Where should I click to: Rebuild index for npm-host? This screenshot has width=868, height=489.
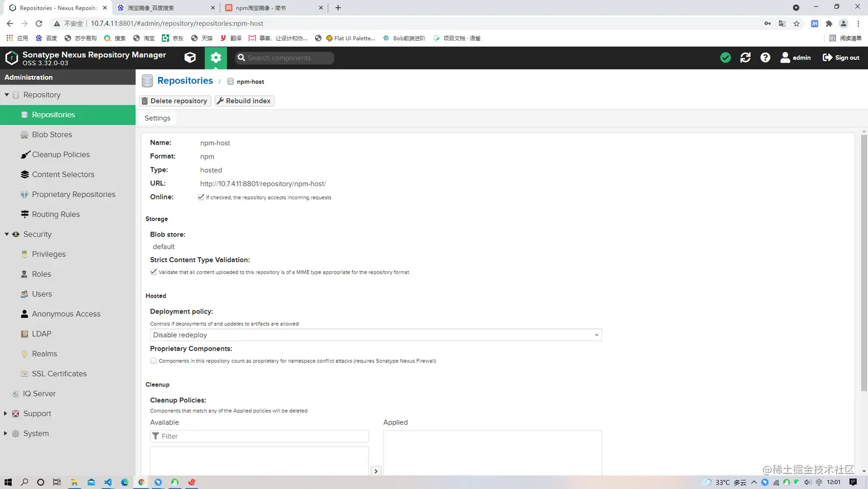(x=244, y=101)
